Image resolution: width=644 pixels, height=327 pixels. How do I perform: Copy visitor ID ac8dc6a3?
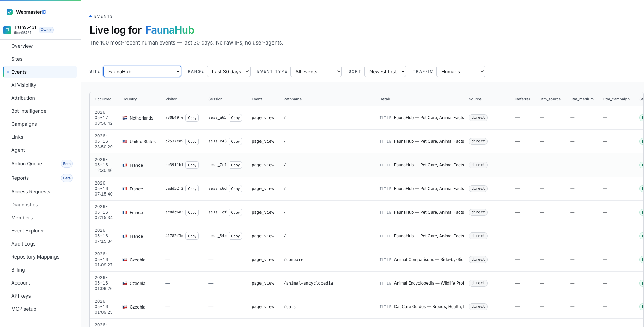point(192,212)
